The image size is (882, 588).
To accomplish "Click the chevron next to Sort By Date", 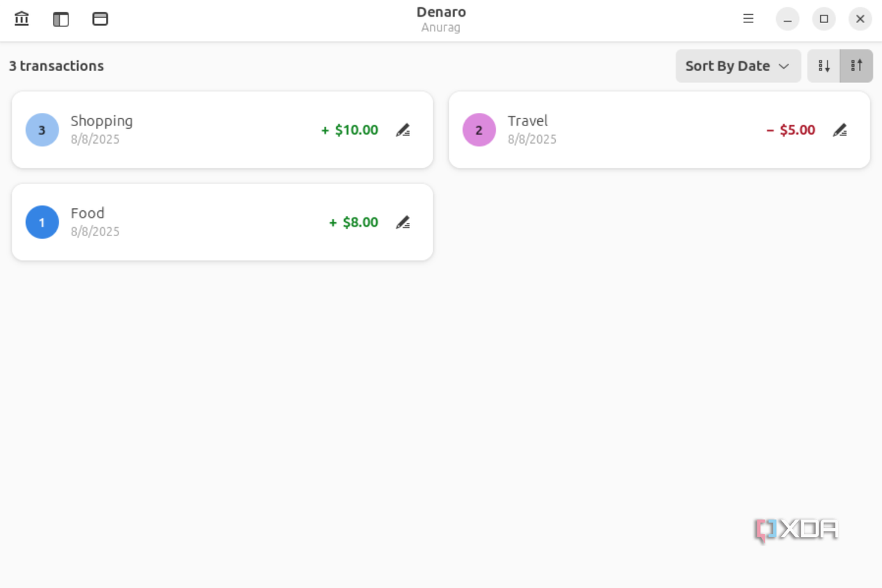I will click(x=784, y=66).
